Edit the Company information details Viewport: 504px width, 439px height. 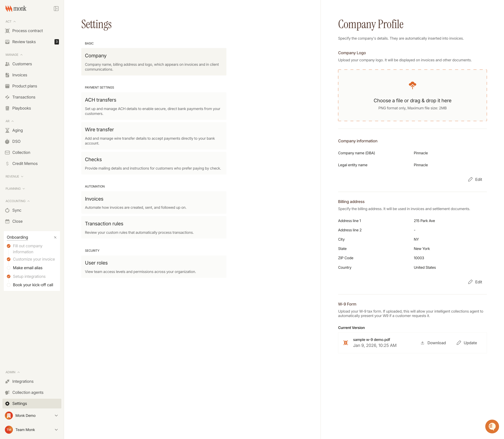475,179
